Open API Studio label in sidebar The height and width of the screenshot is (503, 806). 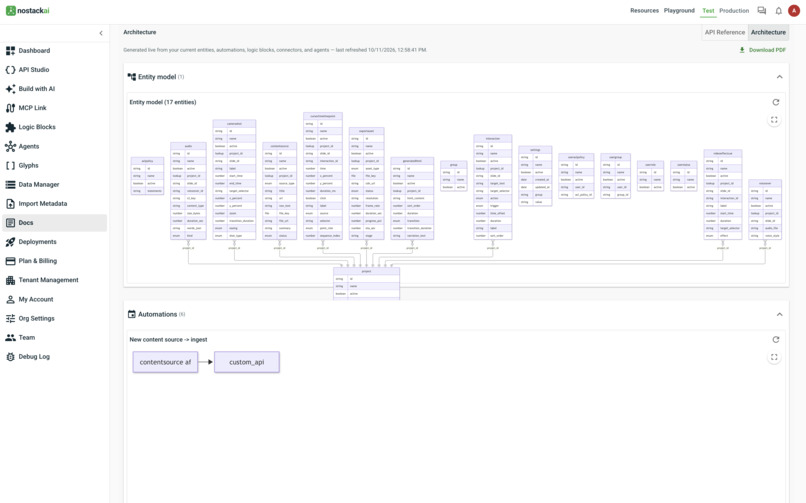click(34, 69)
